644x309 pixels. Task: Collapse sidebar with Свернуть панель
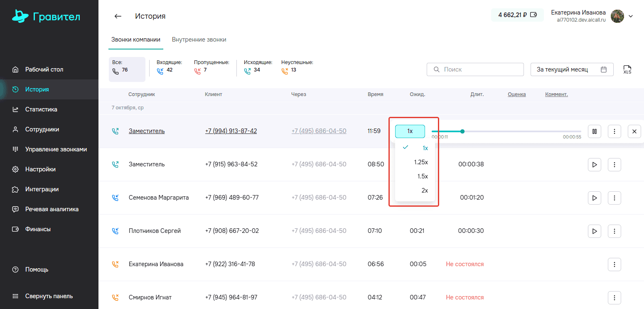49,296
